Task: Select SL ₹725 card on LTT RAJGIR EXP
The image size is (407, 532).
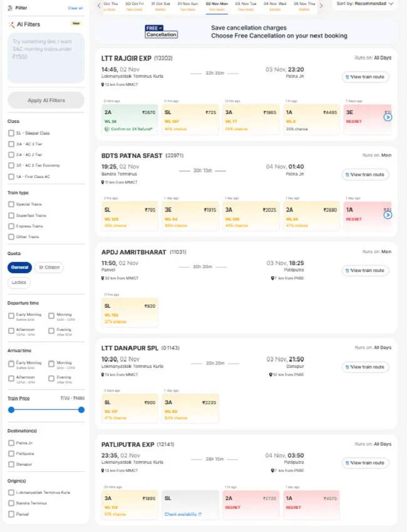Action: click(x=190, y=120)
